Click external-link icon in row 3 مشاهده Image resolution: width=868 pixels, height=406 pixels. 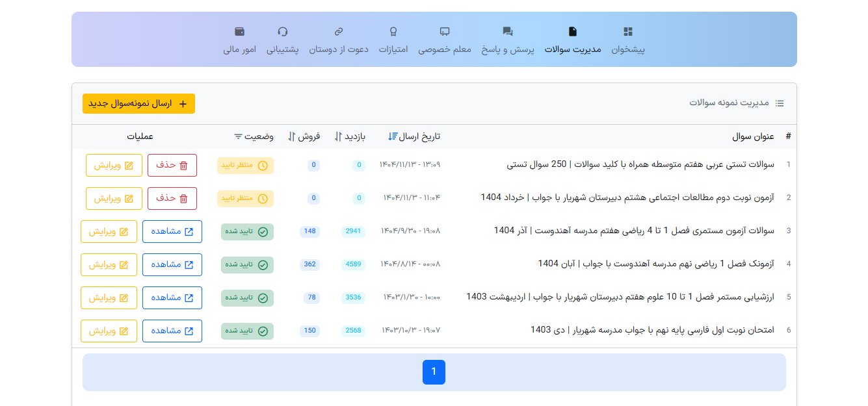pos(189,231)
